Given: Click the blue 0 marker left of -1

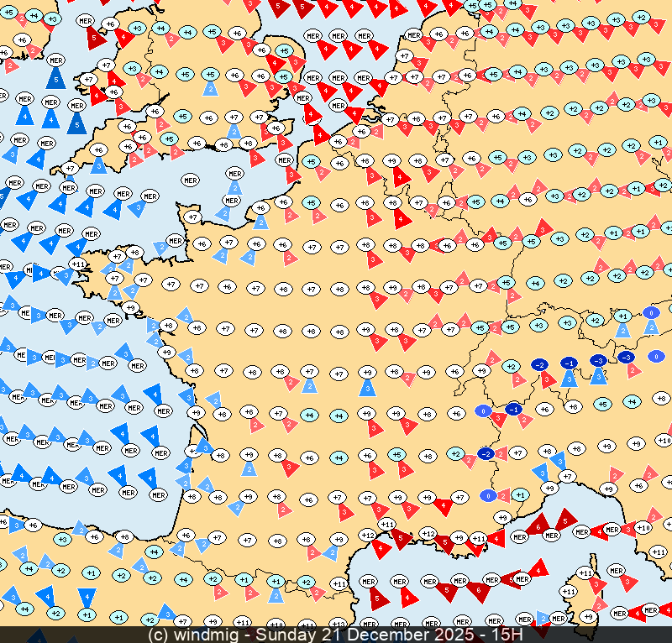Looking at the screenshot, I should 483,411.
